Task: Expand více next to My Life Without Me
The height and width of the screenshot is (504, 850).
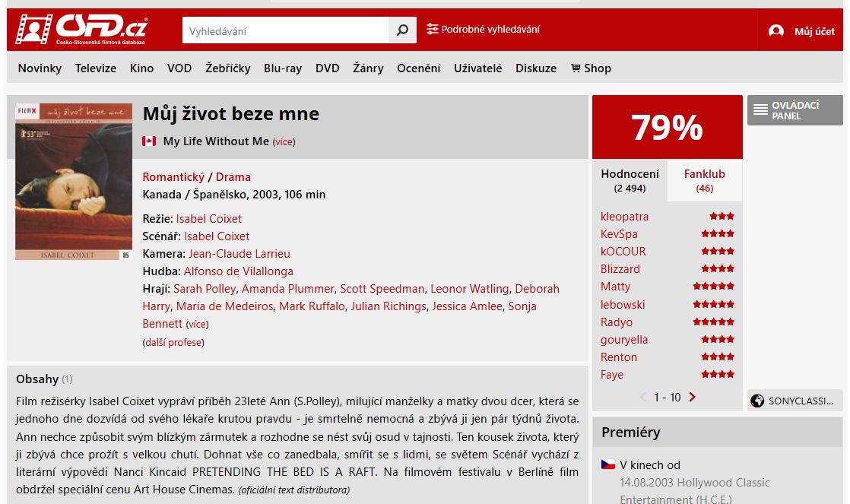Action: point(284,142)
